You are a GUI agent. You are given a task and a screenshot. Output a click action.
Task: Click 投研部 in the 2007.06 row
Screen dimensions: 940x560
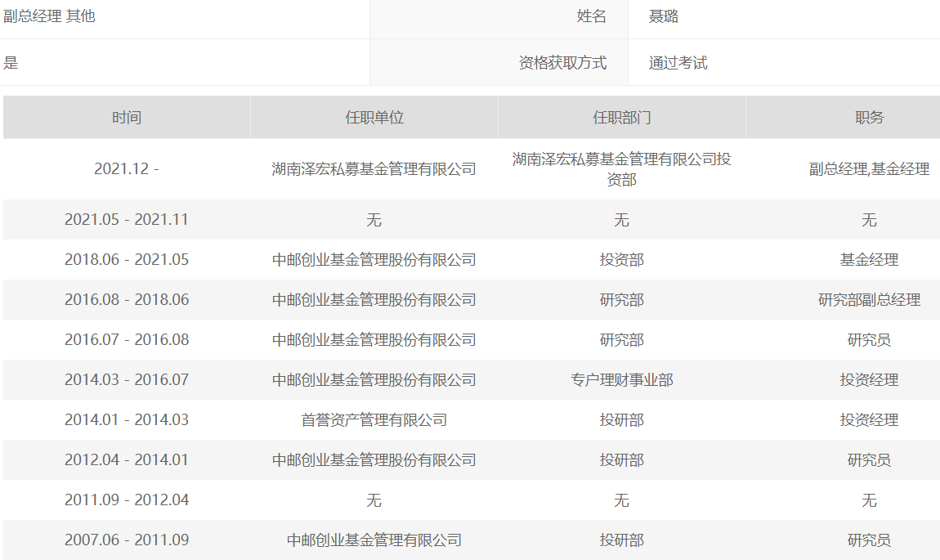(622, 540)
